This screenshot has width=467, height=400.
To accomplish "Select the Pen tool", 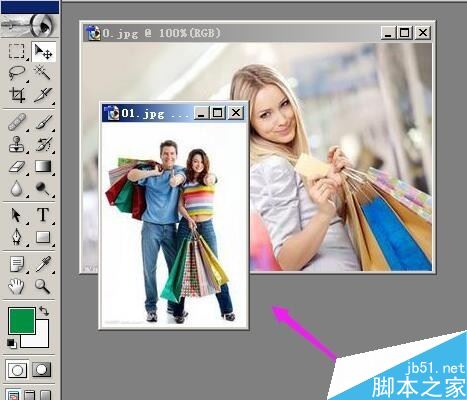I will 16,237.
